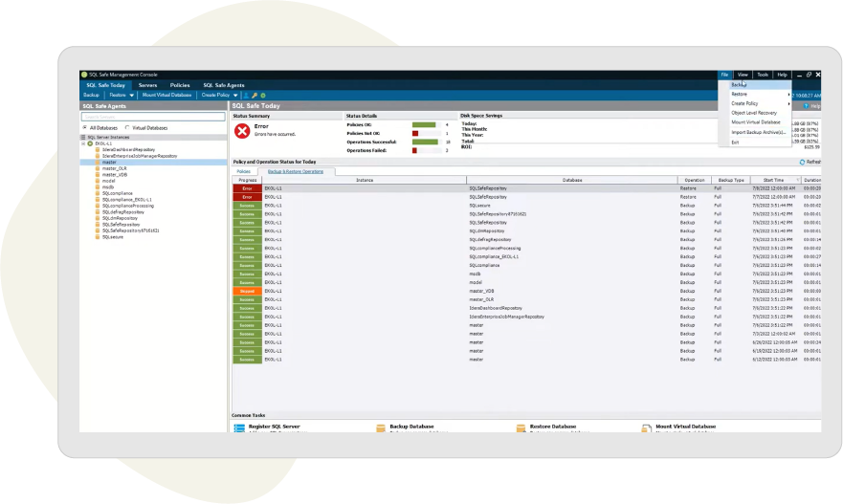843x504 pixels.
Task: Open the Create Policy toolbar dropdown arrow
Action: 235,96
